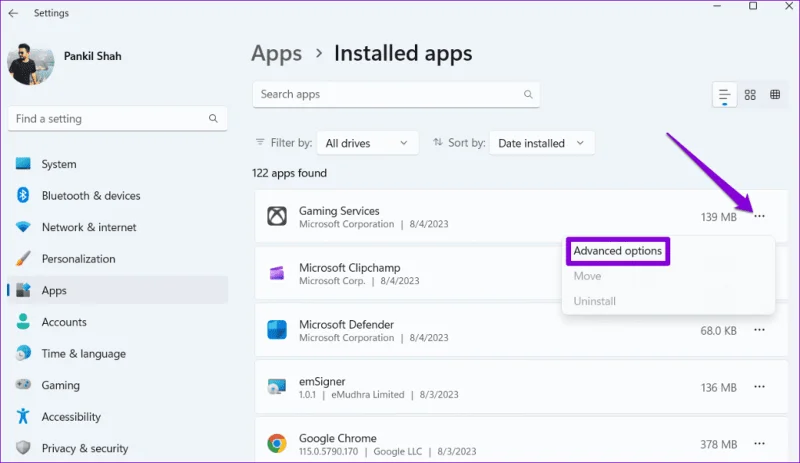Image resolution: width=800 pixels, height=463 pixels.
Task: Click the Search apps field
Action: click(x=396, y=94)
